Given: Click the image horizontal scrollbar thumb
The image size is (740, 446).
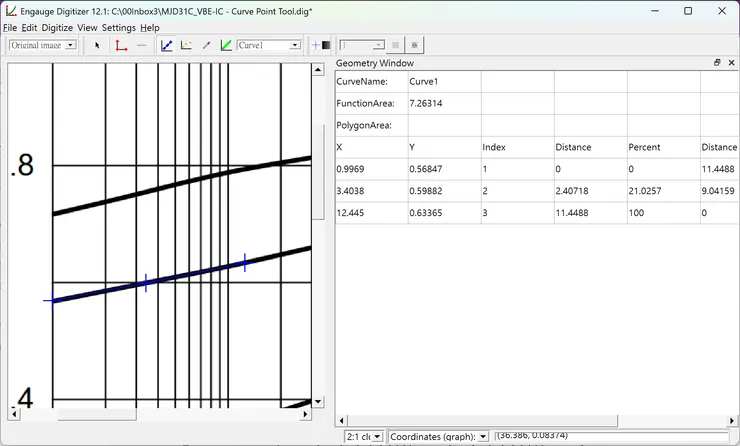Looking at the screenshot, I should tap(97, 414).
